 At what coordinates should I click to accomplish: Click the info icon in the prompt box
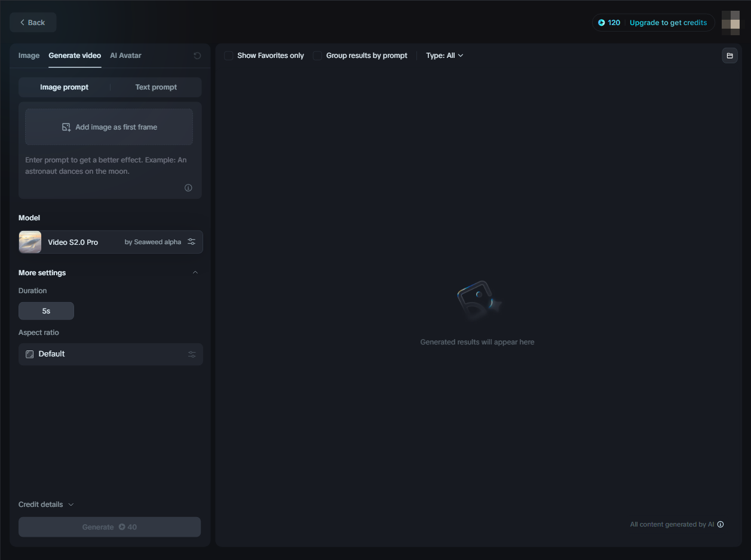point(188,187)
